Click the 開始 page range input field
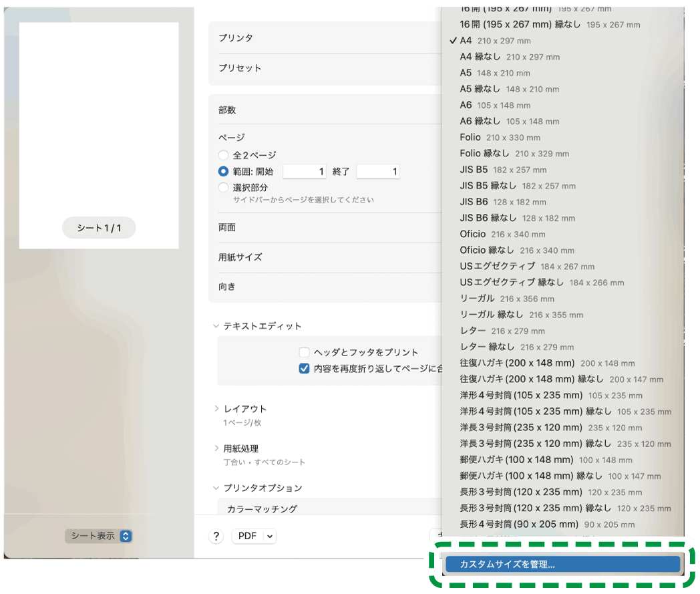This screenshot has width=700, height=594. click(x=305, y=172)
